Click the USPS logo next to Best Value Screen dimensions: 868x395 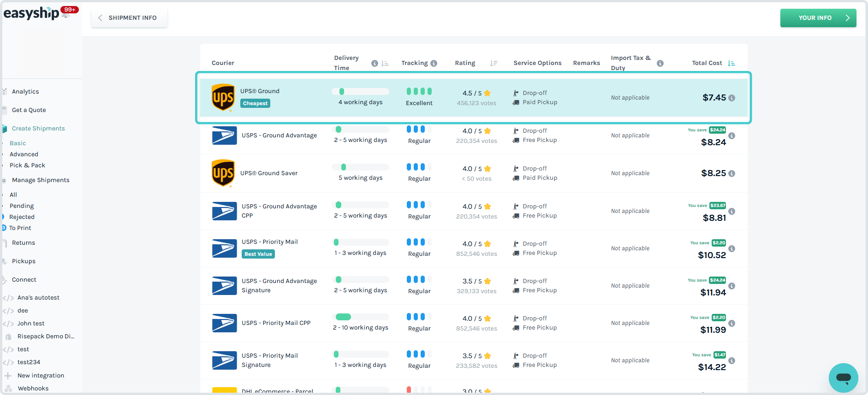click(225, 248)
